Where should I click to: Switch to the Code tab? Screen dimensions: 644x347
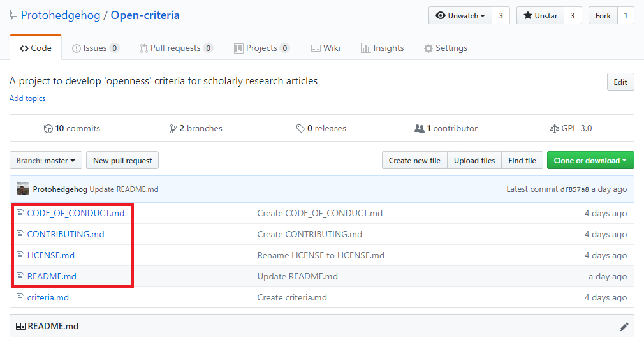tap(36, 48)
